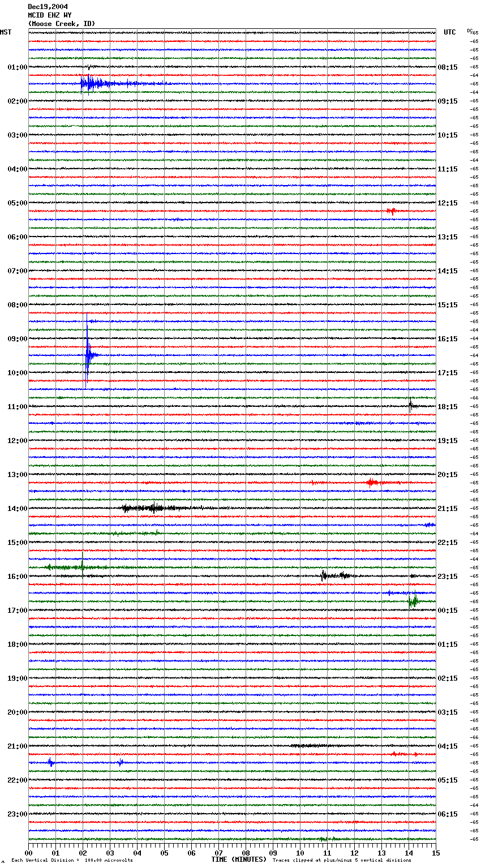Viewport: 481px width, 868px height.
Task: Click the 04:15 UTC time label
Action: [x=448, y=746]
